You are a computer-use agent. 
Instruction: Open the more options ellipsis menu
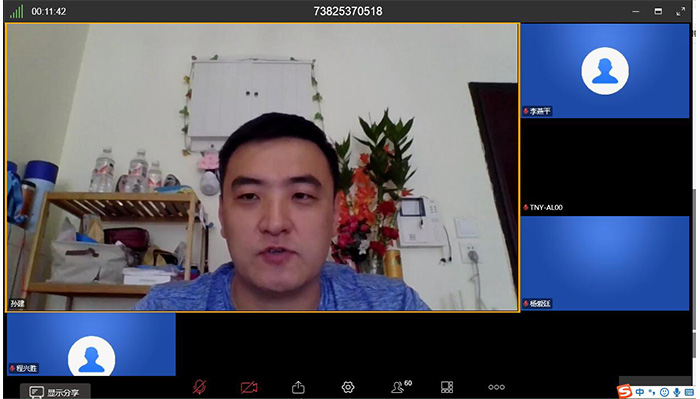click(x=496, y=387)
